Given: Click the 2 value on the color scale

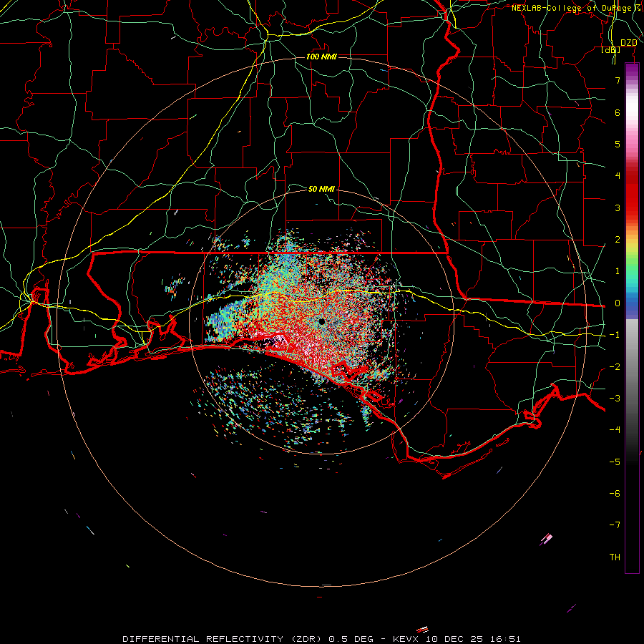Looking at the screenshot, I should coord(618,240).
